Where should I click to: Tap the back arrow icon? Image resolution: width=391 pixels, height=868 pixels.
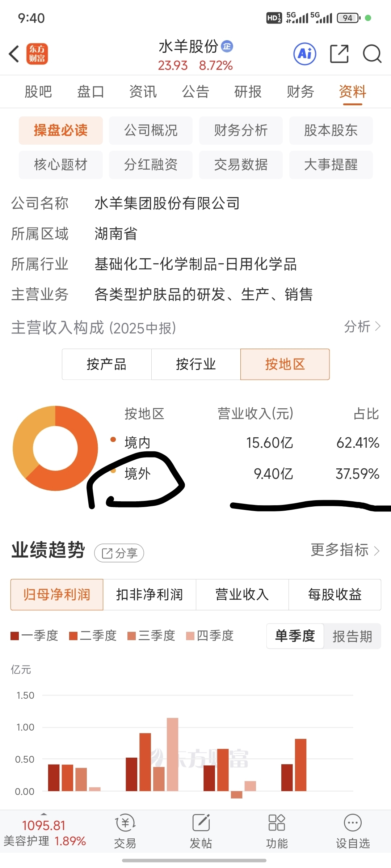pyautogui.click(x=14, y=54)
